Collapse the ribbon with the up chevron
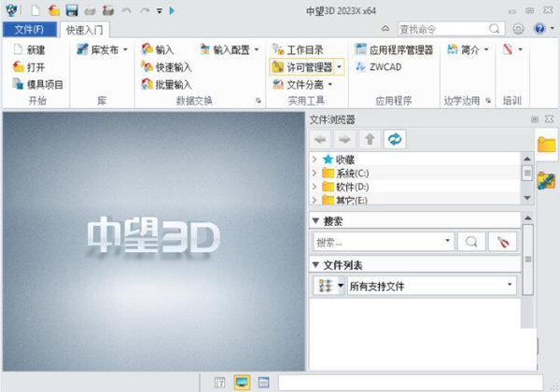 [x=385, y=29]
